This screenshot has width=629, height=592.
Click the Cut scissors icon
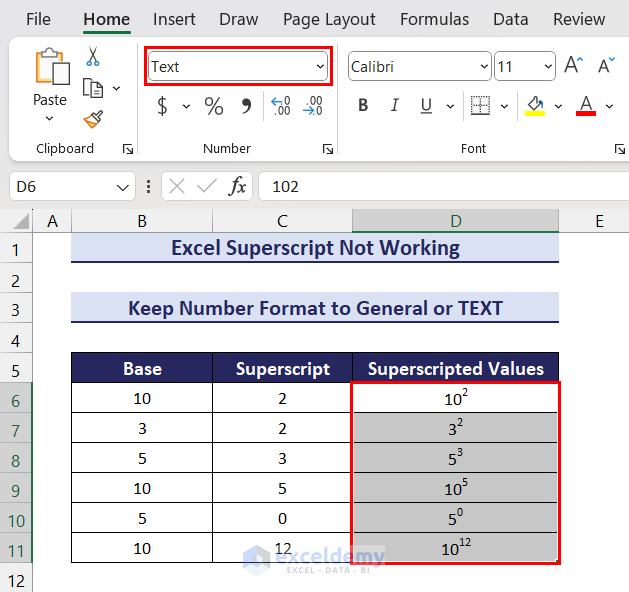[93, 57]
